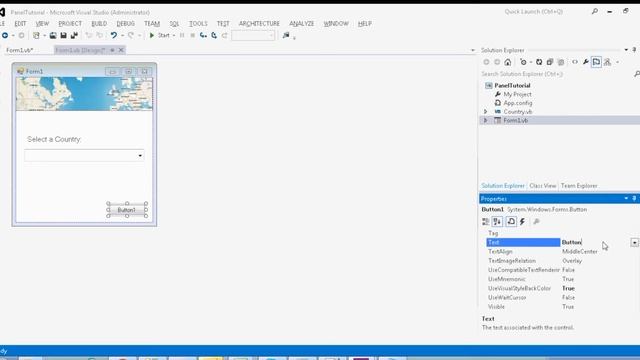Toggle Show All Files in Solution Explorer
Image resolution: width=640 pixels, height=360 pixels.
[x=561, y=62]
